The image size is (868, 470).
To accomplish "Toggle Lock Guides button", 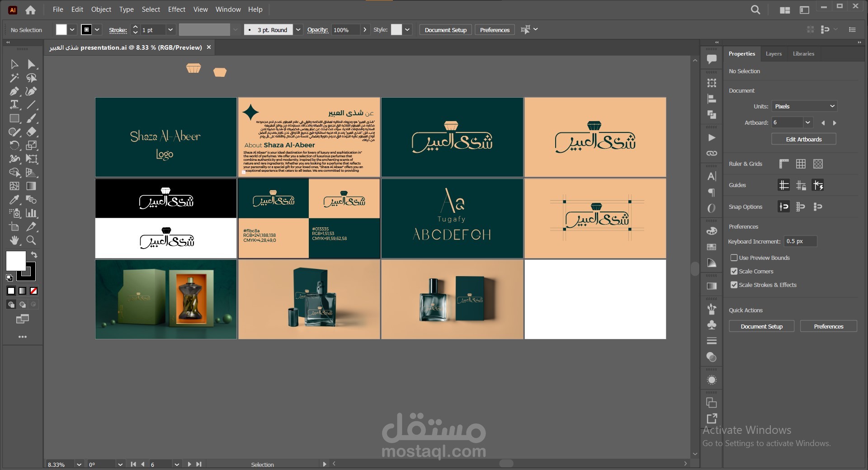I will click(x=801, y=185).
